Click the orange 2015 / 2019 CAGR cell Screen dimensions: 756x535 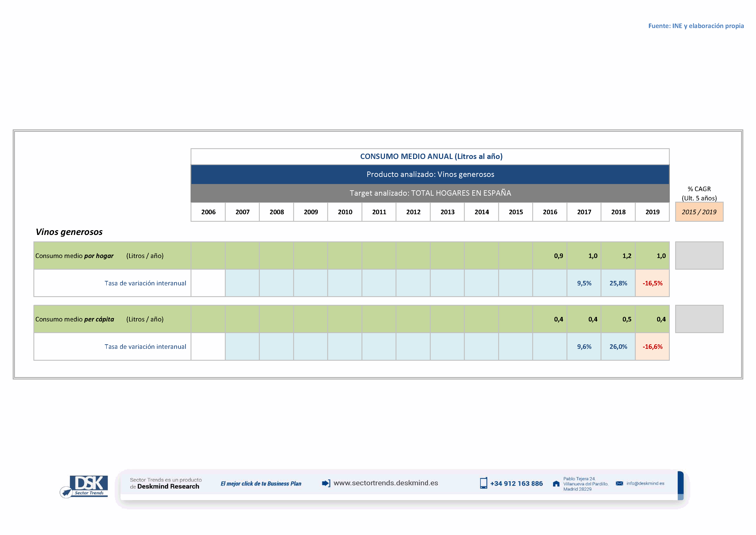(x=699, y=212)
